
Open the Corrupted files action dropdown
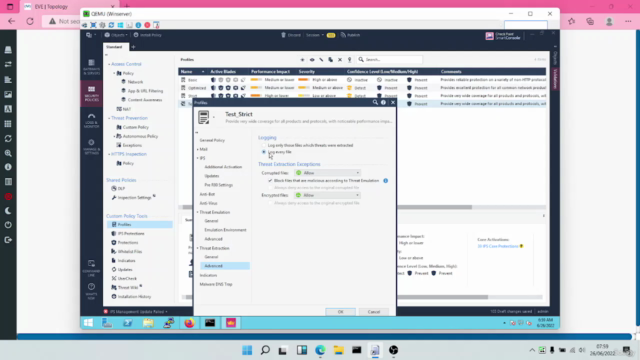pos(328,173)
